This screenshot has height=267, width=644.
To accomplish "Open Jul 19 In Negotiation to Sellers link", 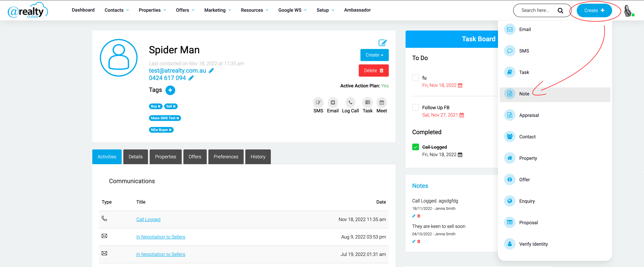I will (161, 255).
